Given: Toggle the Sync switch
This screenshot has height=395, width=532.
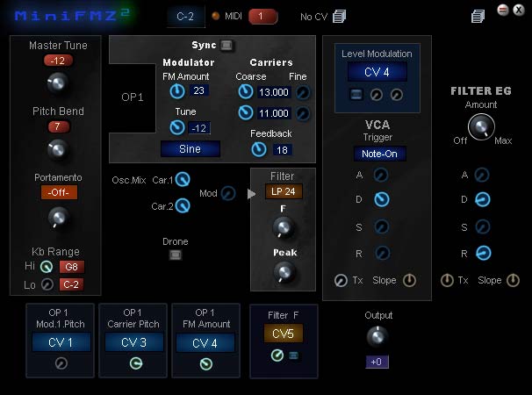Looking at the screenshot, I should pyautogui.click(x=226, y=45).
